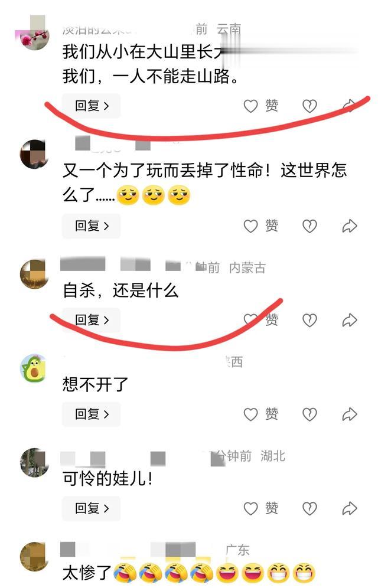Expand replies under "想不开了"
This screenshot has height=588, width=378.
(91, 414)
